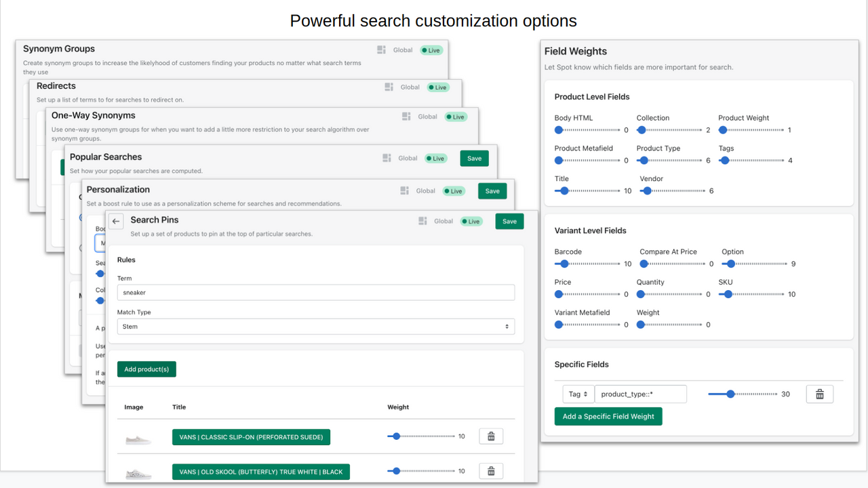Adjust the VANS Old Skool weight slider
Image resolution: width=868 pixels, height=488 pixels.
click(420, 471)
